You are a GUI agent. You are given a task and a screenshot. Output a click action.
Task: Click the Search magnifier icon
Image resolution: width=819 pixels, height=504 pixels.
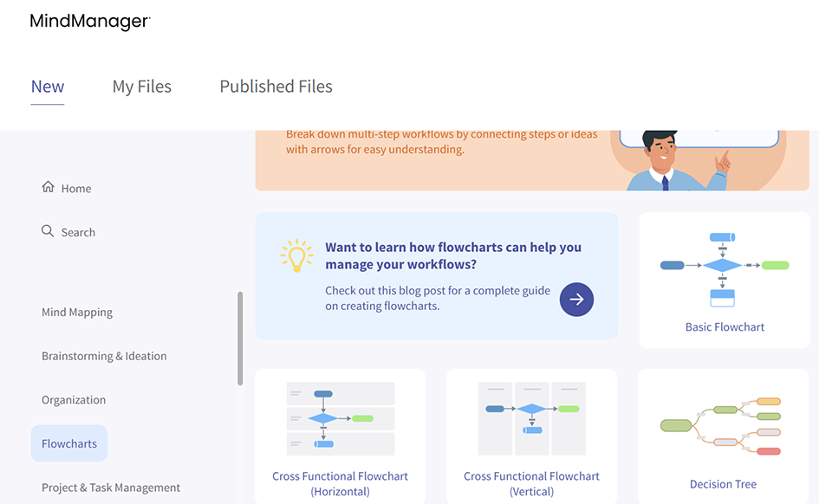coord(48,231)
